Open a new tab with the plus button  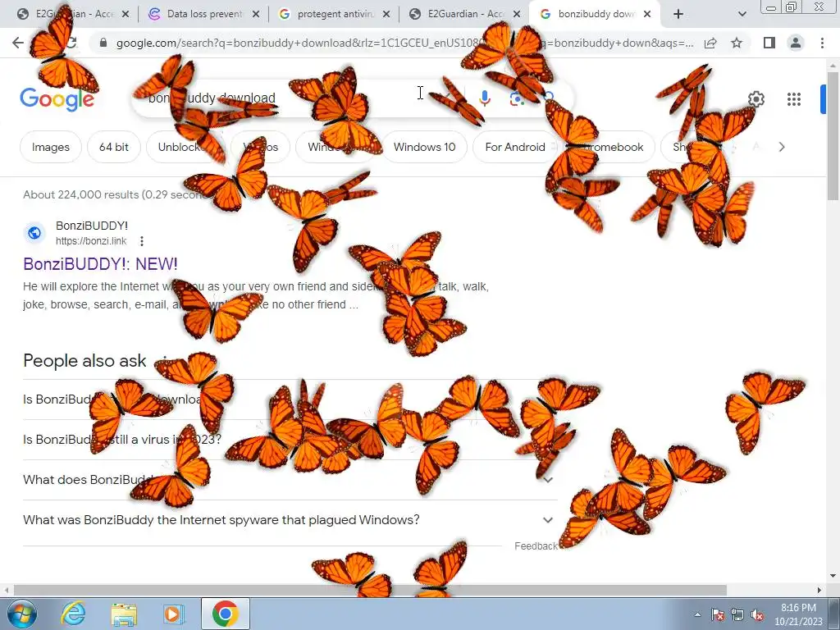pos(678,15)
